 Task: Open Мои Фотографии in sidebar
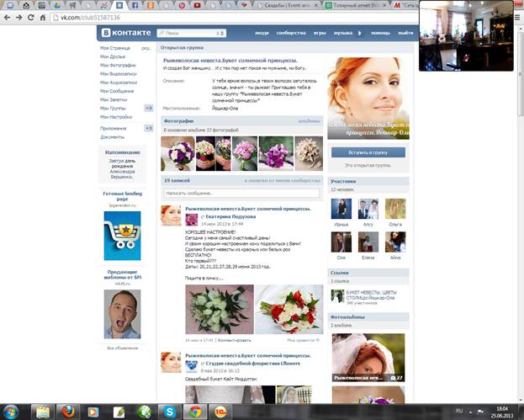coord(118,65)
